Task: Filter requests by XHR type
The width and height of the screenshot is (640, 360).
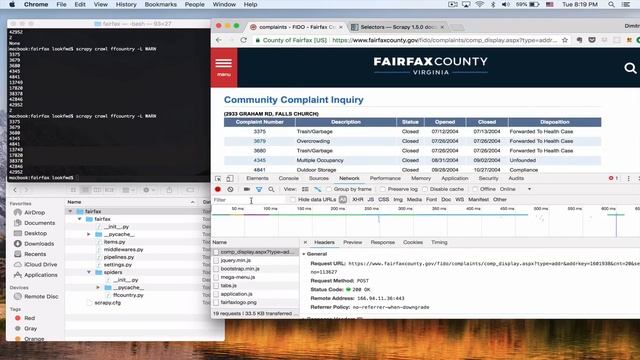Action: pyautogui.click(x=358, y=200)
